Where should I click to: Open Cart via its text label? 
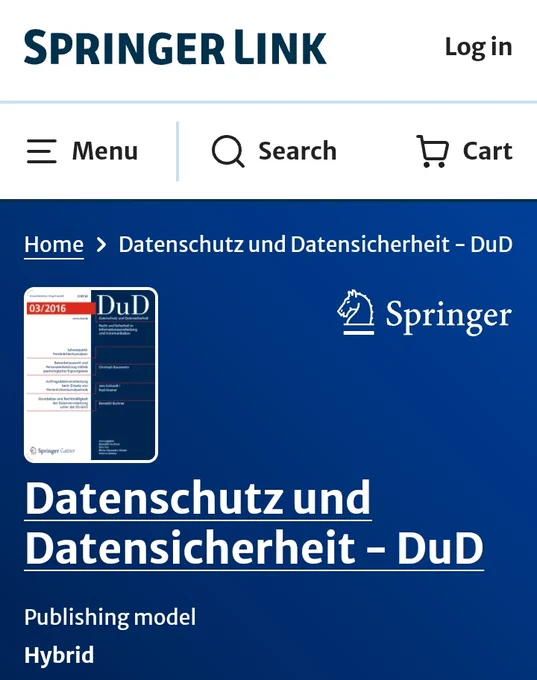tap(488, 151)
